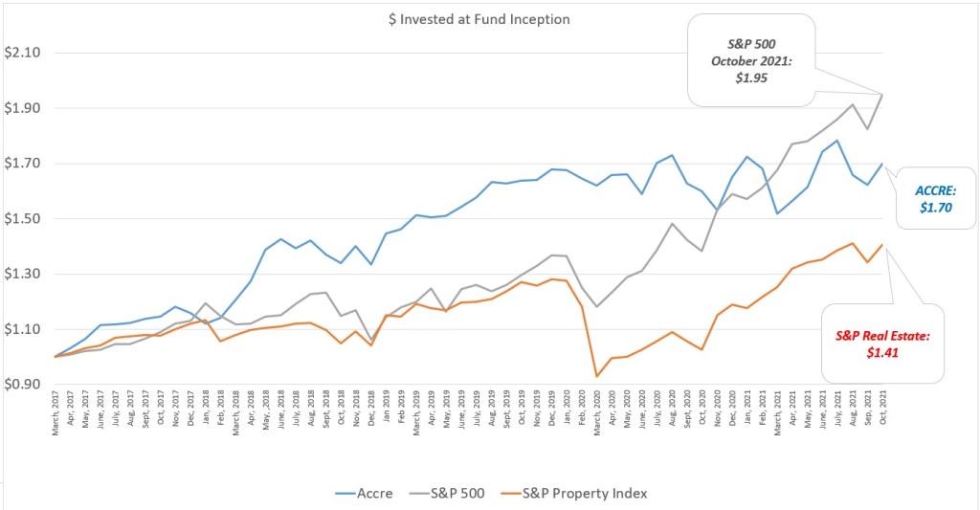This screenshot has height=510, width=980.
Task: Click the $0.90 y-axis label
Action: [21, 385]
